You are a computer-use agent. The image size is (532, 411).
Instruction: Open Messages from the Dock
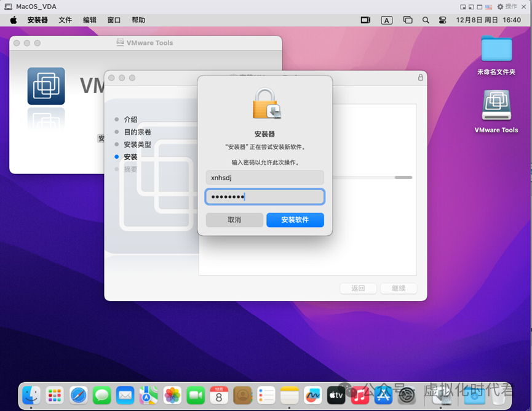click(x=101, y=395)
